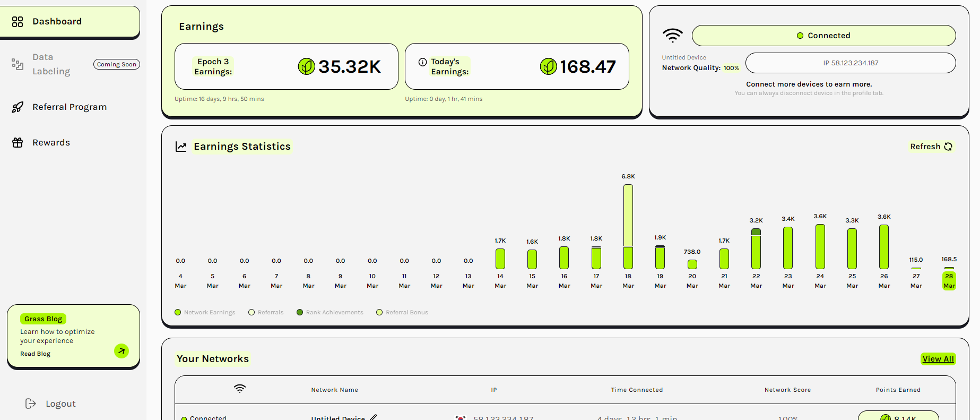
Task: Click the Epoch 3 earnings leaf icon
Action: 306,66
